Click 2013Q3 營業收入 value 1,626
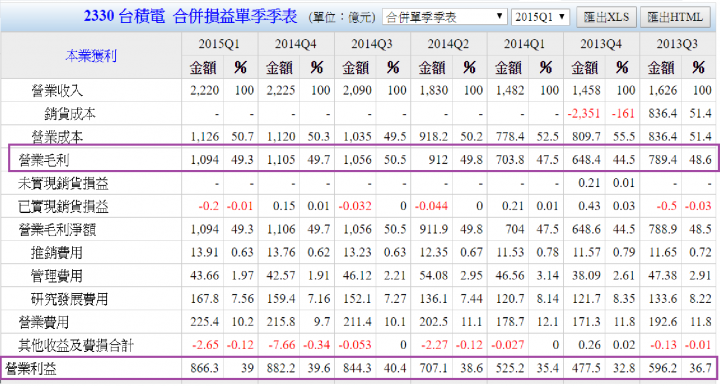This screenshot has width=720, height=386. (662, 90)
